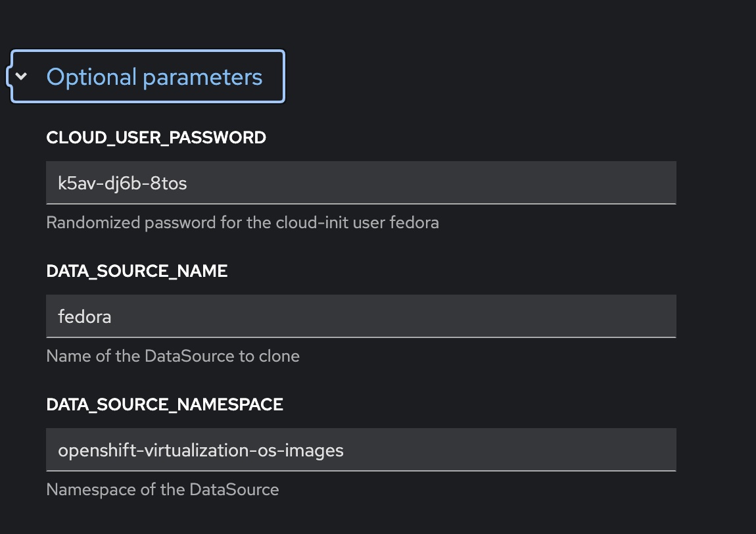
Task: Click the word 'parameters' in the heading
Action: [202, 77]
